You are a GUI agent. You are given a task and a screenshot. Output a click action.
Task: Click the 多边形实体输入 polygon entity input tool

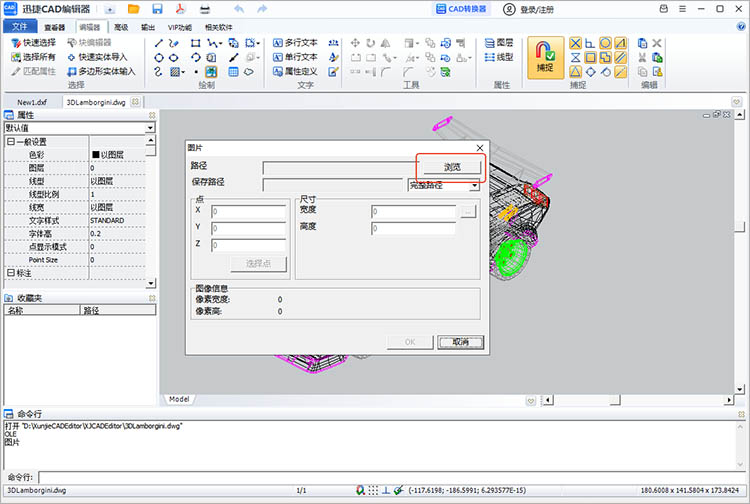point(99,72)
